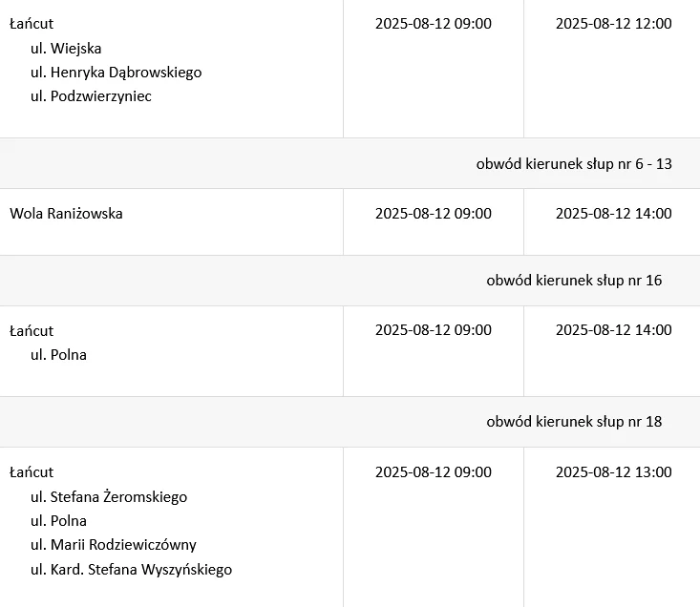The width and height of the screenshot is (700, 607).
Task: Select ul. Henryka Dąbrowskiego entry
Action: 117,73
